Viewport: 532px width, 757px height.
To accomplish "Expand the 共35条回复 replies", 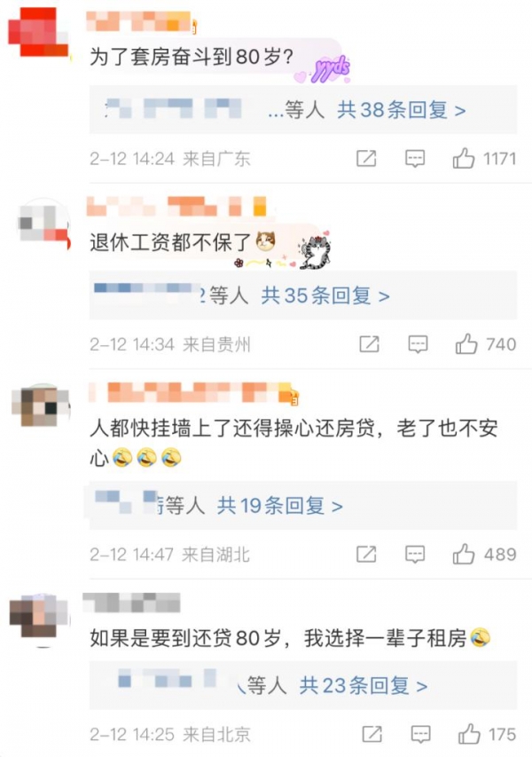I will pos(325,296).
